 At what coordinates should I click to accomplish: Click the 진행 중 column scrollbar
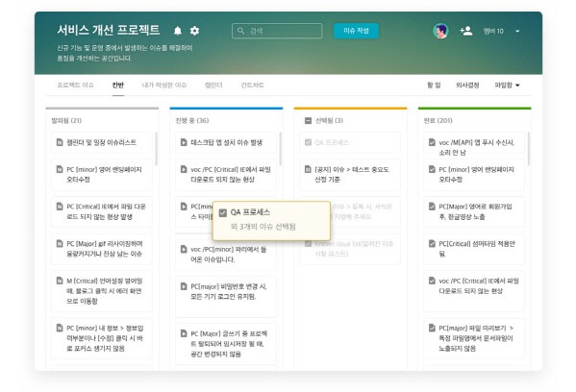(x=281, y=149)
